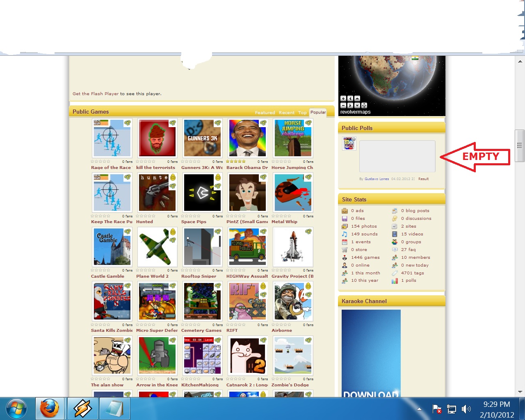This screenshot has width=525, height=420.
Task: Open the Notepad taskbar window
Action: [115, 409]
